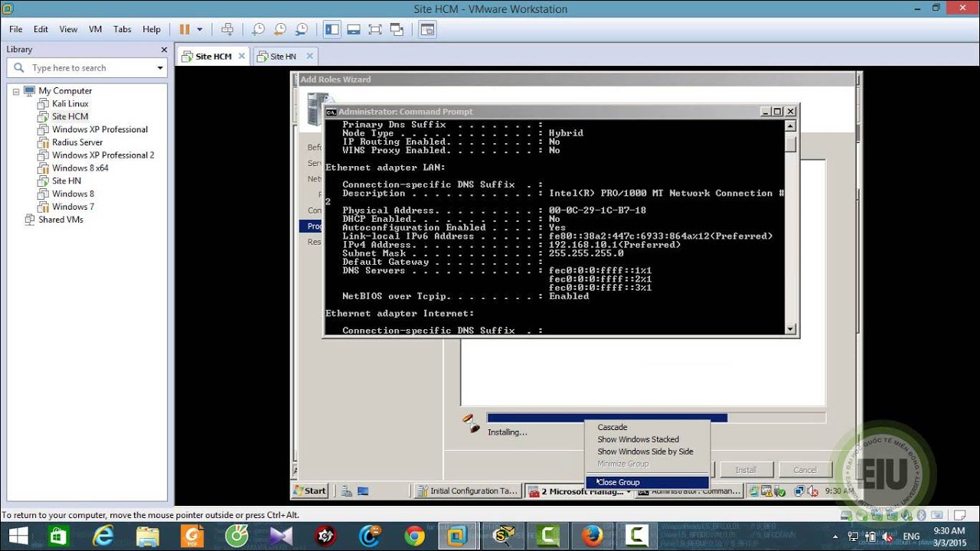This screenshot has width=980, height=551.
Task: Focus the library search field
Action: point(86,68)
